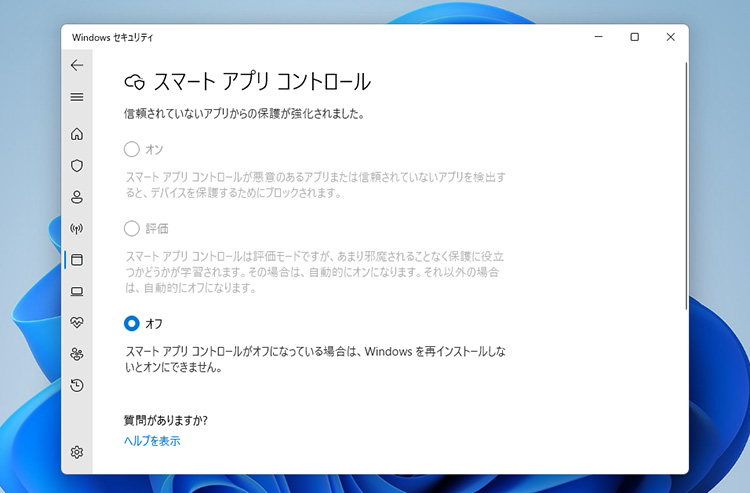Select the 評価 radio button
Screen dimensions: 750x493
132,228
